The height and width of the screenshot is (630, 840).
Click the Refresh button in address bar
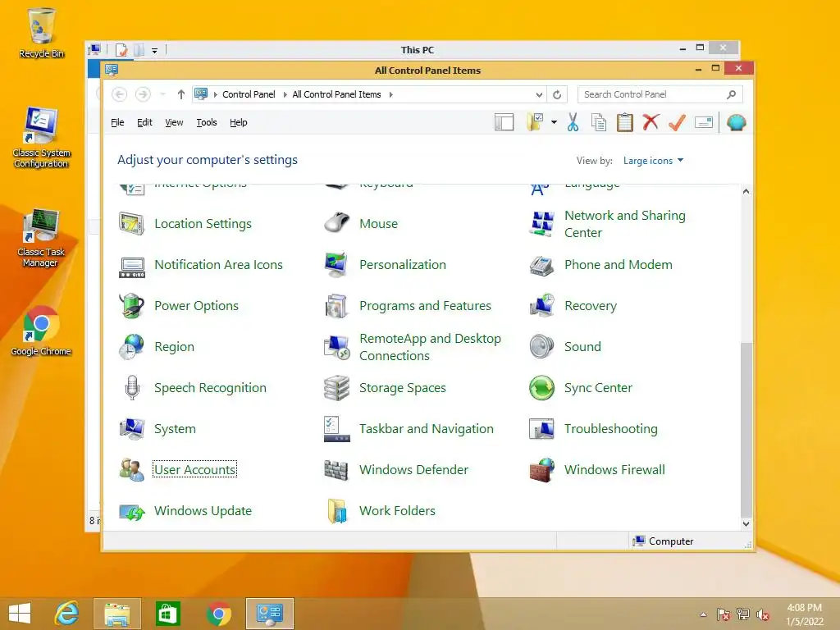click(x=557, y=95)
